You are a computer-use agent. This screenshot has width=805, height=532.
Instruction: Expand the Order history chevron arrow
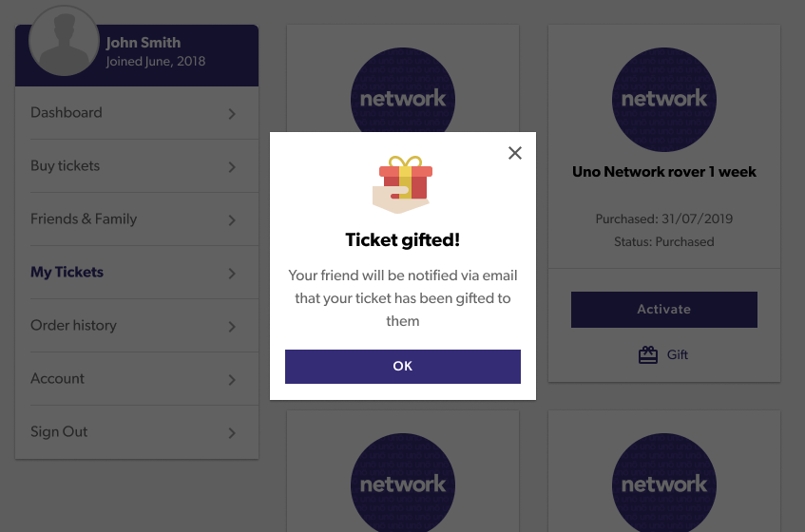coord(232,326)
